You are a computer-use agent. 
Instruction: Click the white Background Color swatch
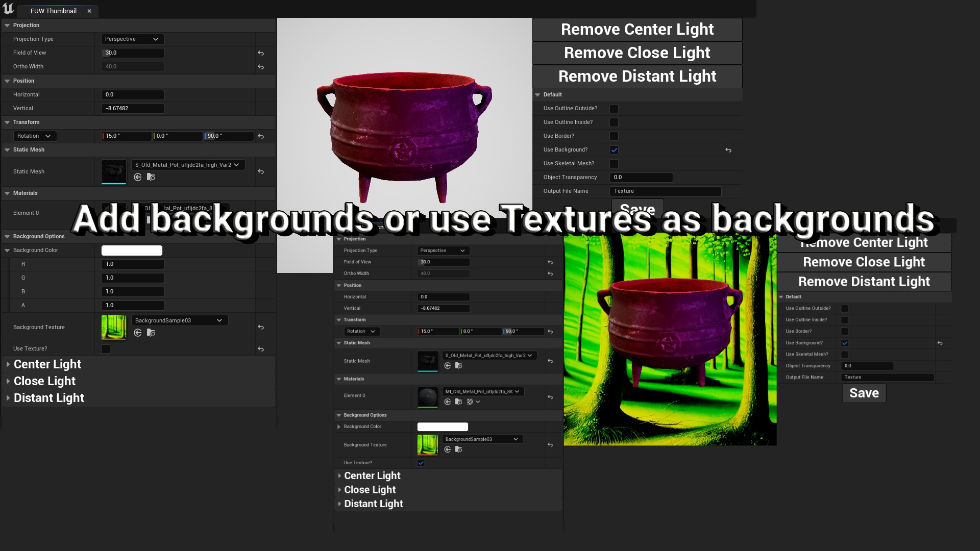pos(132,251)
